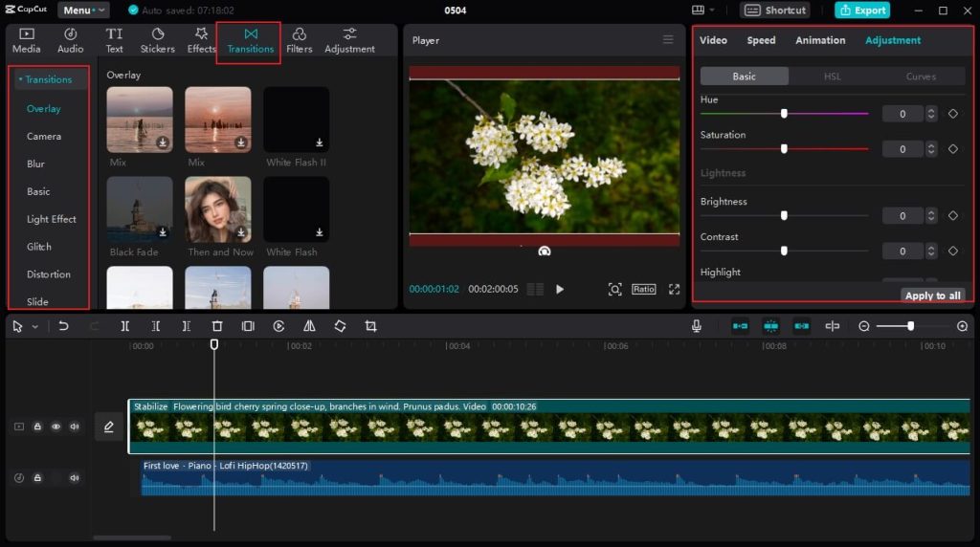Hide the video track with eye icon

pyautogui.click(x=56, y=427)
